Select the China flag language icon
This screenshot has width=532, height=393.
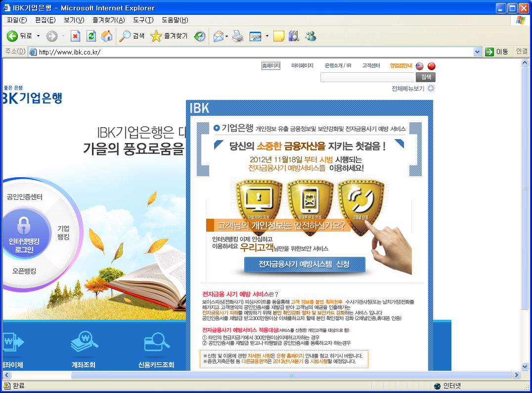pos(431,66)
